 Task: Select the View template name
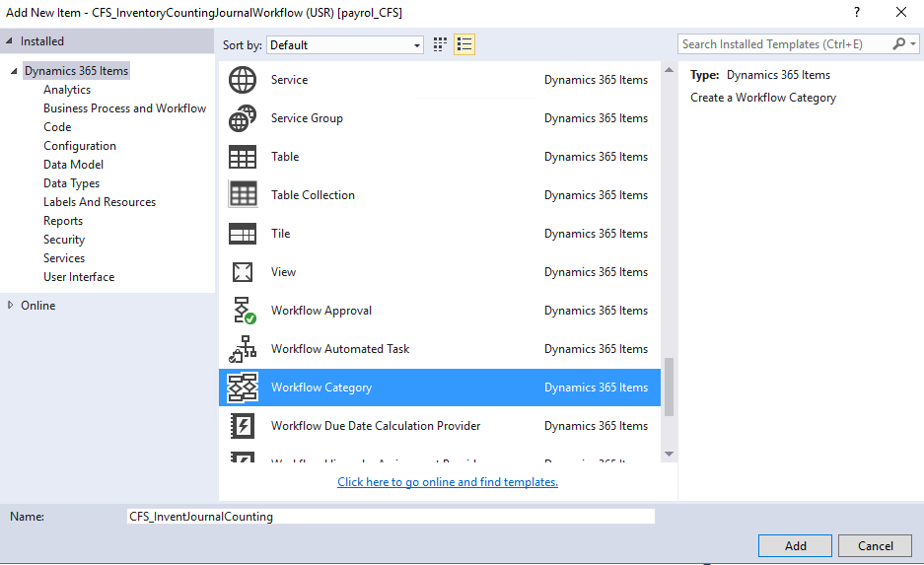[283, 272]
